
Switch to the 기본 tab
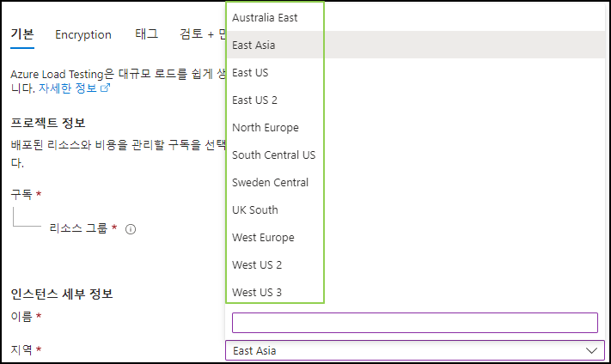tap(22, 34)
